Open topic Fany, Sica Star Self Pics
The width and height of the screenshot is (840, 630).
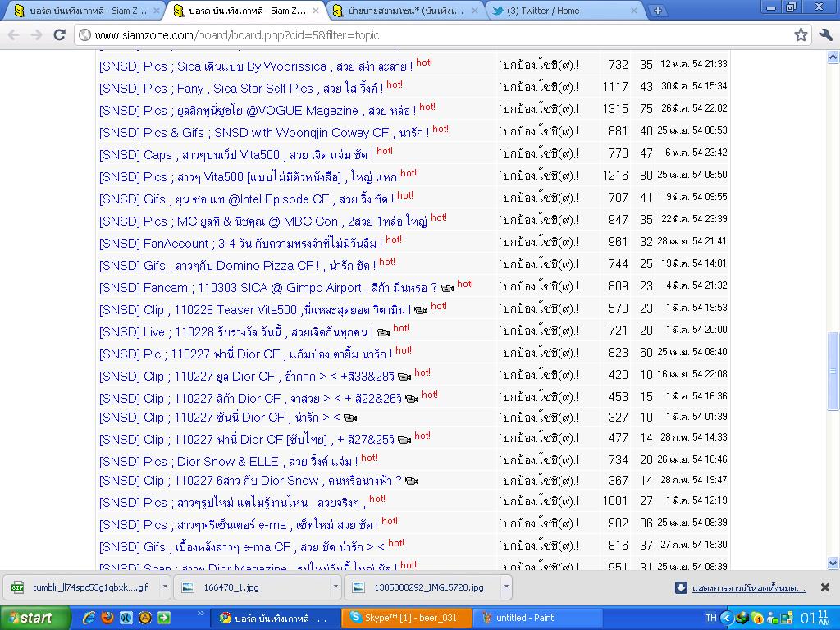(241, 89)
